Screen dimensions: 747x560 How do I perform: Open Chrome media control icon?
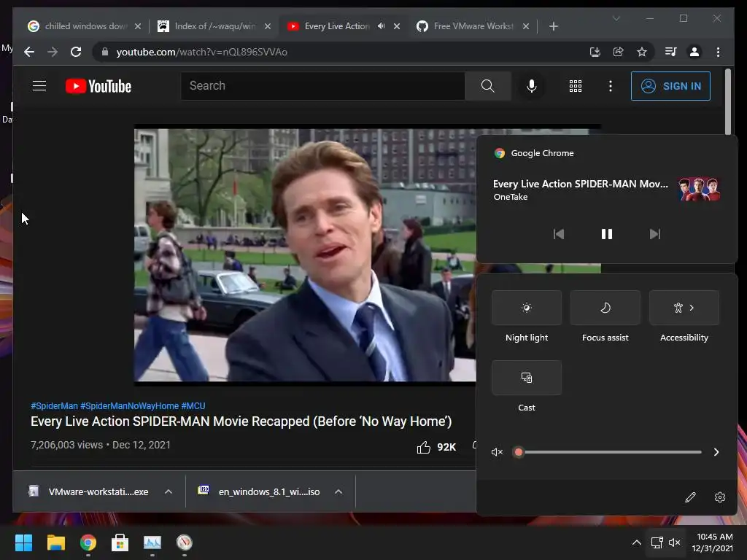671,52
